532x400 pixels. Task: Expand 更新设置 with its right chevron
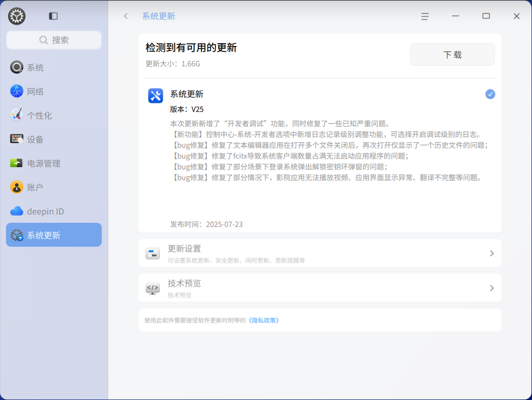tap(492, 253)
